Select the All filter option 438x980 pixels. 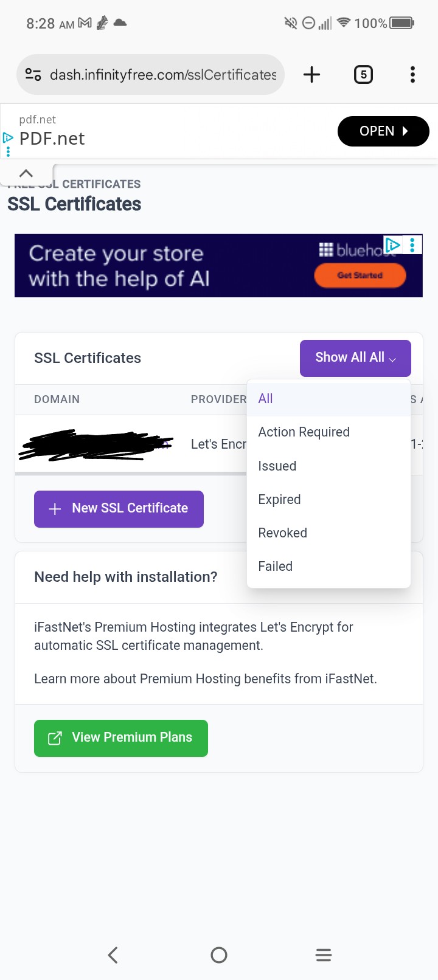click(266, 399)
